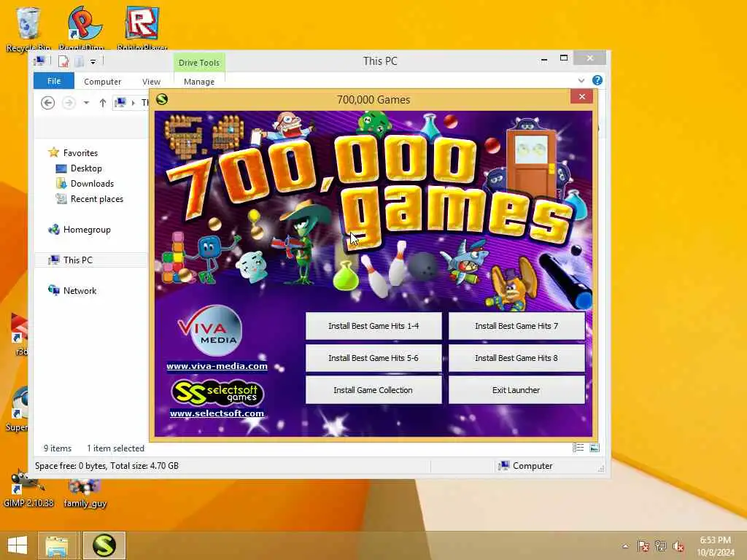Open Customize Quick Access Toolbar dropdown
This screenshot has width=747, height=560.
(93, 61)
